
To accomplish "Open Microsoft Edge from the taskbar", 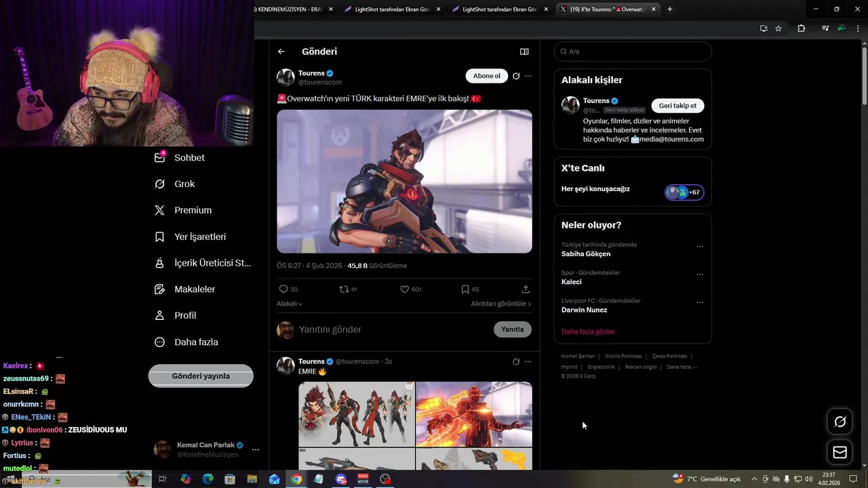I will [x=208, y=479].
